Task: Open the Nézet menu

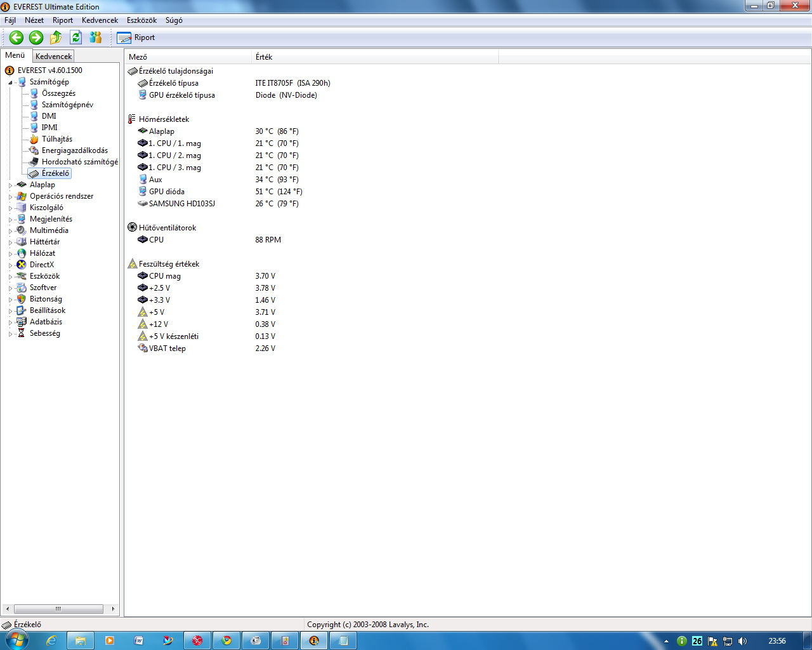Action: tap(34, 20)
